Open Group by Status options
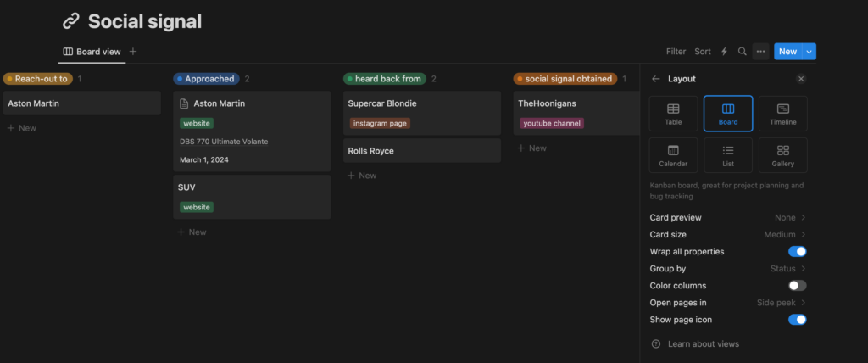 pos(728,269)
